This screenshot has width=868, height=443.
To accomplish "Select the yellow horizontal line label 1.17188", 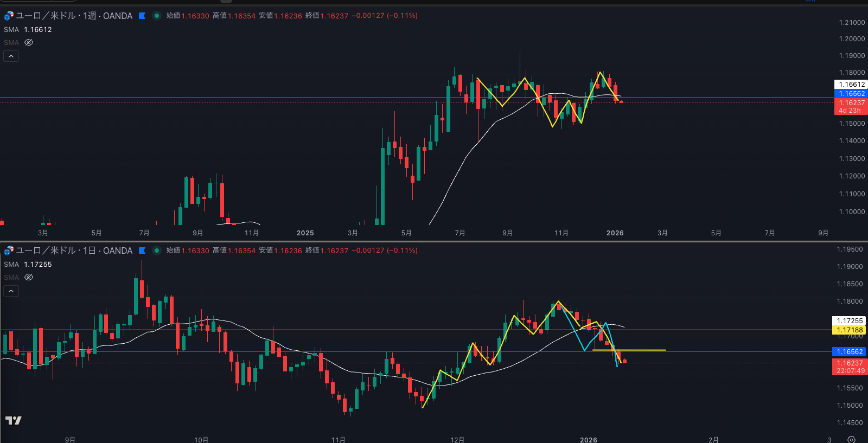I will pyautogui.click(x=850, y=330).
